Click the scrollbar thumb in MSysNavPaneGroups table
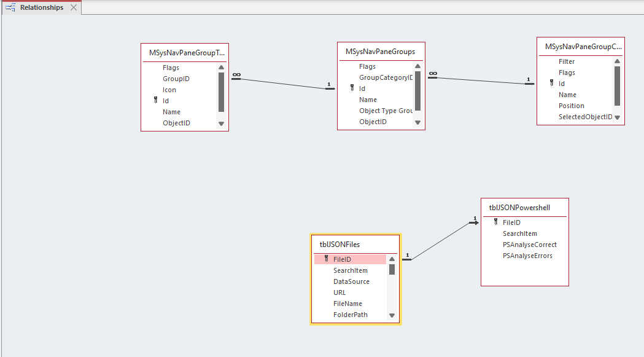The height and width of the screenshot is (357, 644). tap(417, 91)
